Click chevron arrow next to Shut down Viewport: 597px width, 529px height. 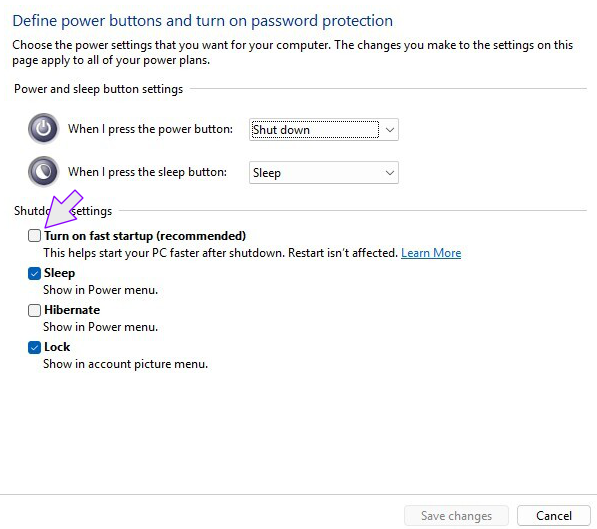point(389,130)
